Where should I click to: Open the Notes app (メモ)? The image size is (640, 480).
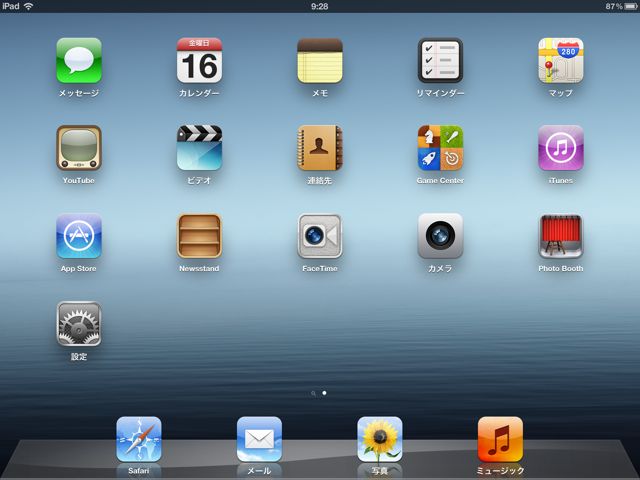pos(320,60)
